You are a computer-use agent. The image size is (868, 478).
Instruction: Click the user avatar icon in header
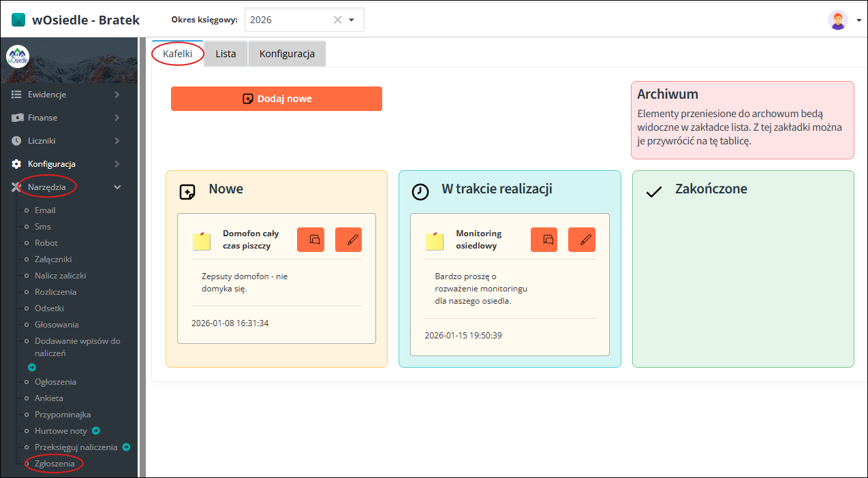click(838, 20)
